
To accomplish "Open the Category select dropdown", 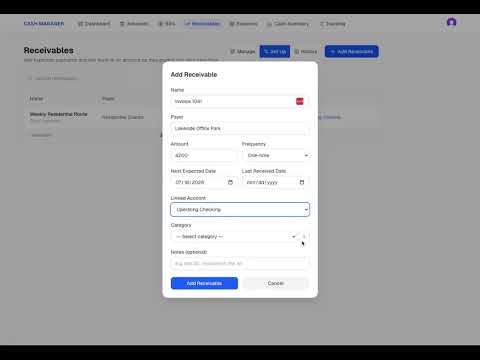I will [234, 237].
